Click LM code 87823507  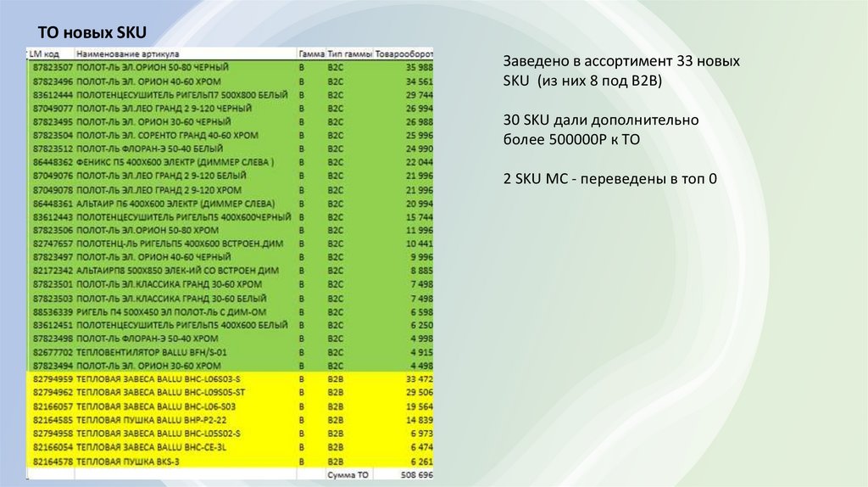pyautogui.click(x=53, y=68)
